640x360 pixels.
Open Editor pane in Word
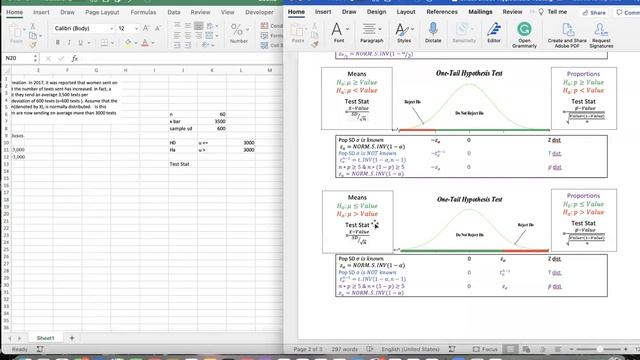coord(494,33)
